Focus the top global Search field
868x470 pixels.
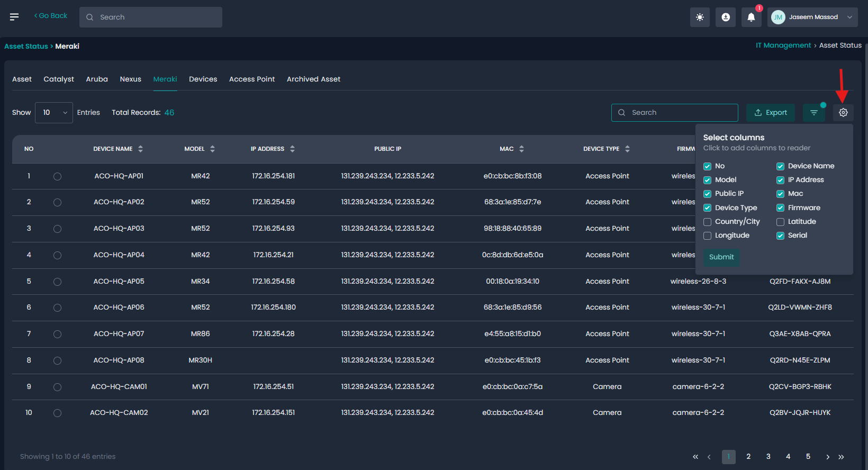coord(151,17)
